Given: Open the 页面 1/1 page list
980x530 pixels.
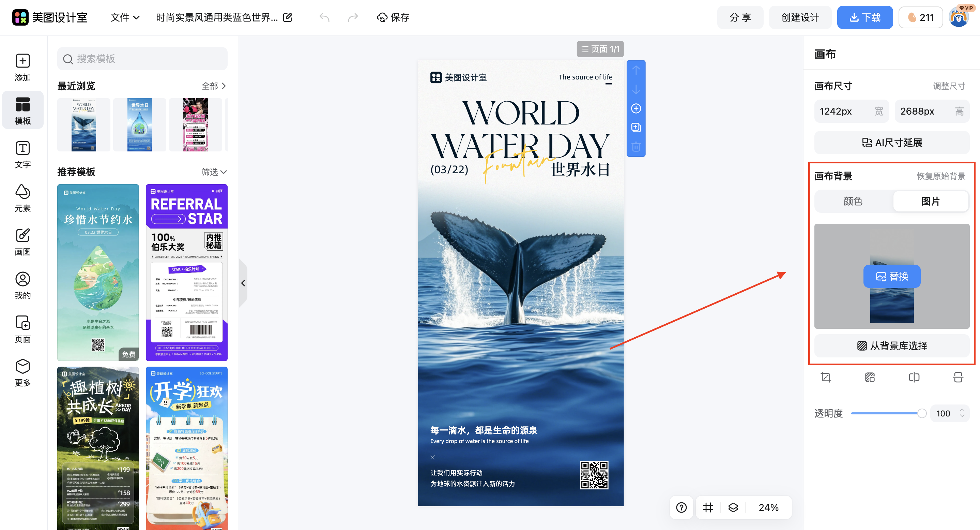Looking at the screenshot, I should [x=600, y=49].
